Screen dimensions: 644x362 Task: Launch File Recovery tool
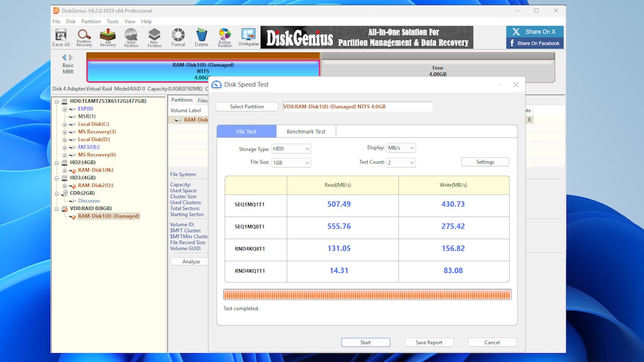[x=108, y=37]
